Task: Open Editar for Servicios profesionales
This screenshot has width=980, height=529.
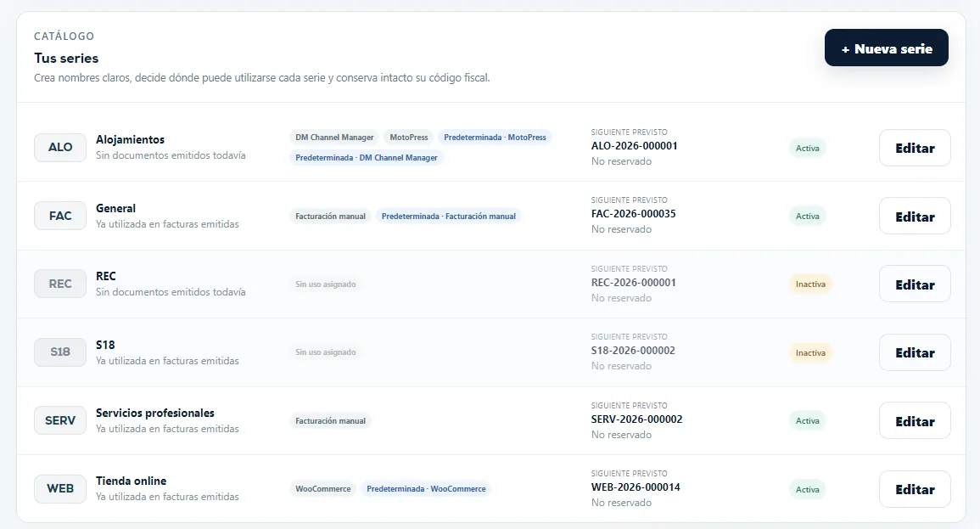Action: click(915, 421)
